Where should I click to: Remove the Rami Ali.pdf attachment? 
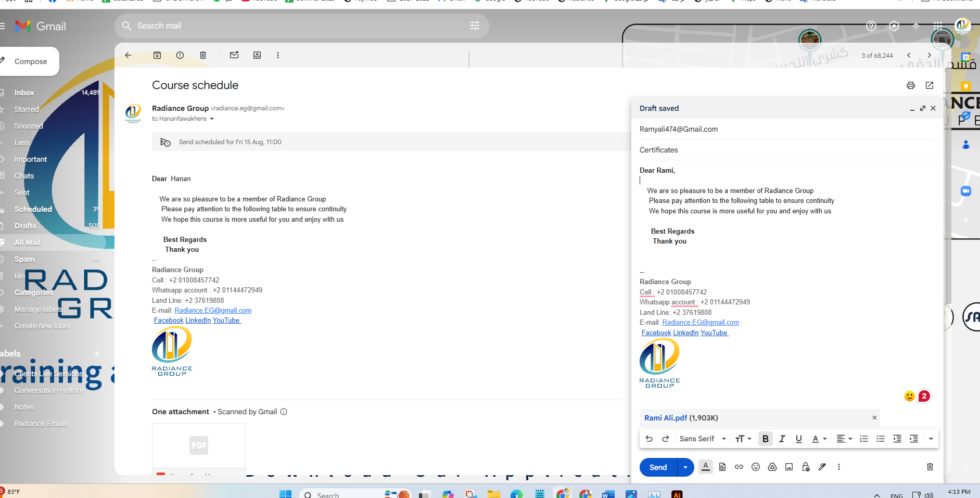(874, 417)
